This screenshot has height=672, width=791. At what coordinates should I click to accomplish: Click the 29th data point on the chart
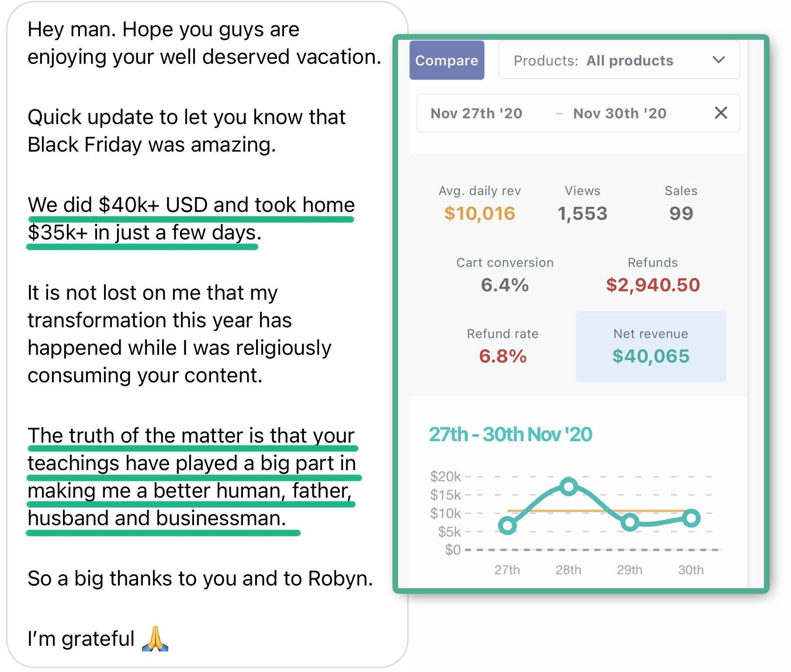[x=630, y=522]
